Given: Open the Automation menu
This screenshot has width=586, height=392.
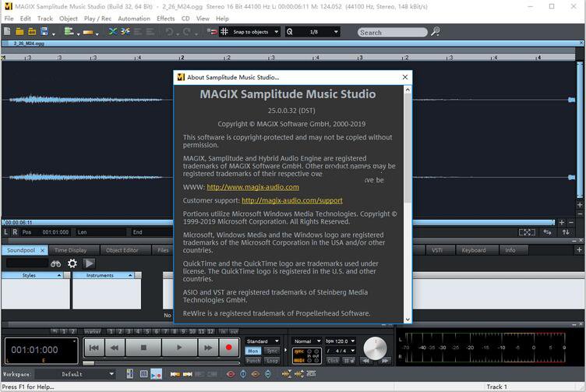Looking at the screenshot, I should [x=134, y=18].
